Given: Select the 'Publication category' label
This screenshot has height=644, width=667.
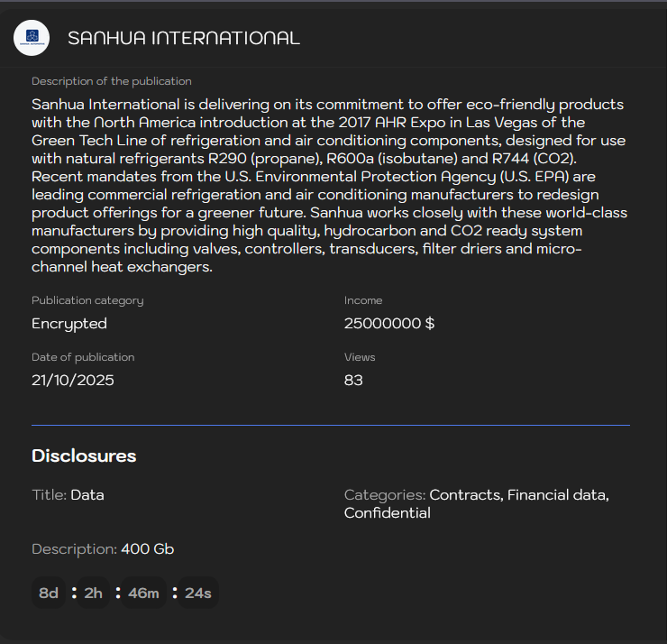Looking at the screenshot, I should pos(87,300).
